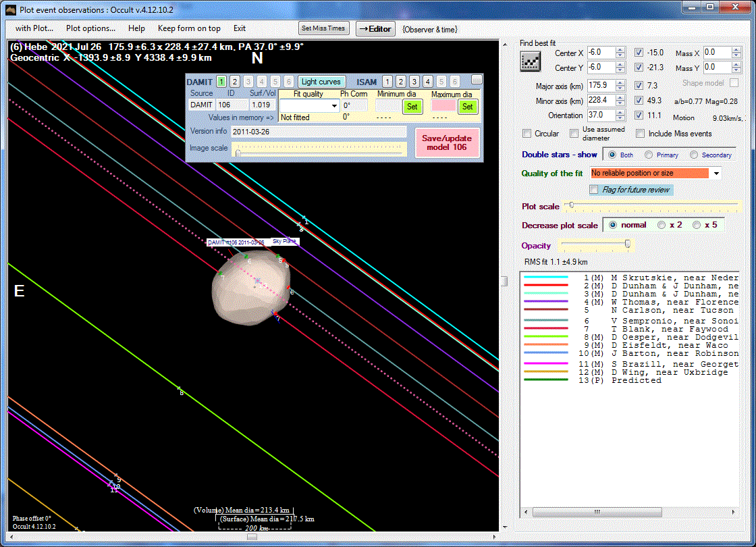
Task: Click the plot horizontal scrollbar thumb
Action: [252, 538]
